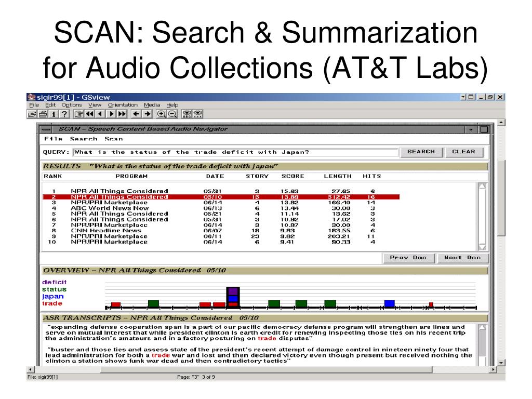
Task: Click results list scroll-up arrow
Action: 482,186
